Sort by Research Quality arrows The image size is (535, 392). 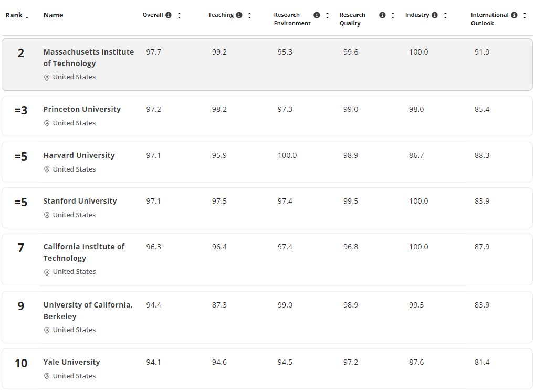393,15
